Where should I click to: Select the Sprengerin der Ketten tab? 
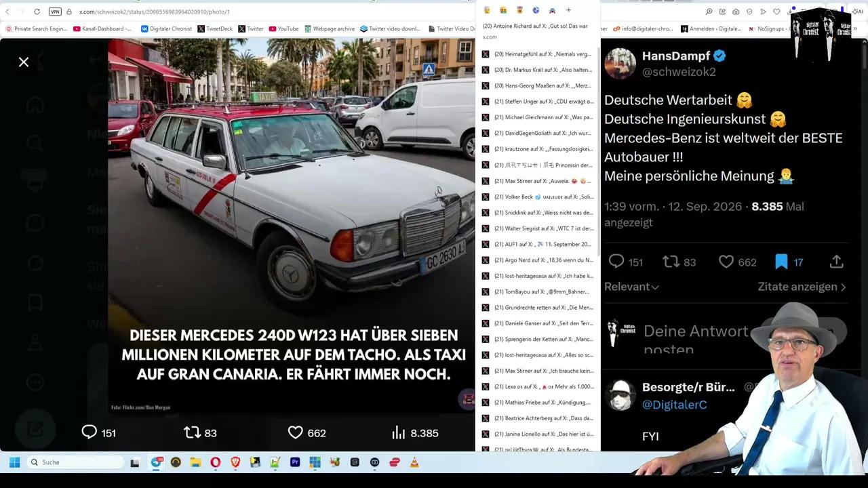537,339
